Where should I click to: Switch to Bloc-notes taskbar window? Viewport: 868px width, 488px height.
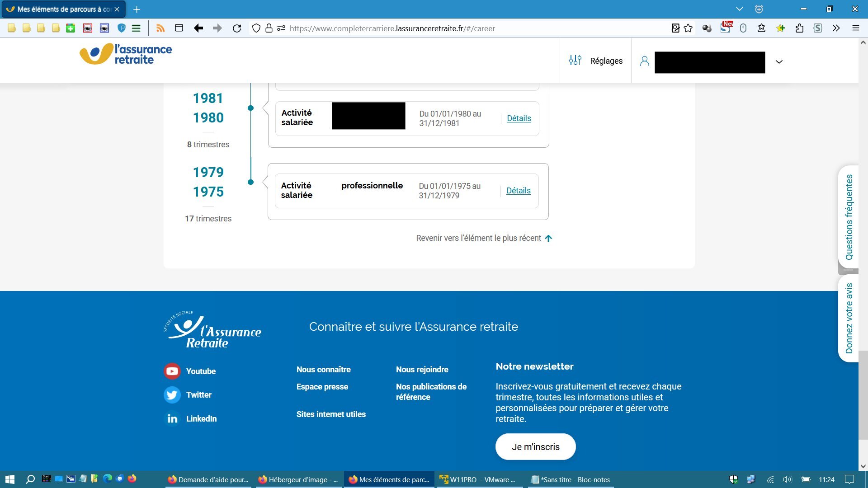571,480
